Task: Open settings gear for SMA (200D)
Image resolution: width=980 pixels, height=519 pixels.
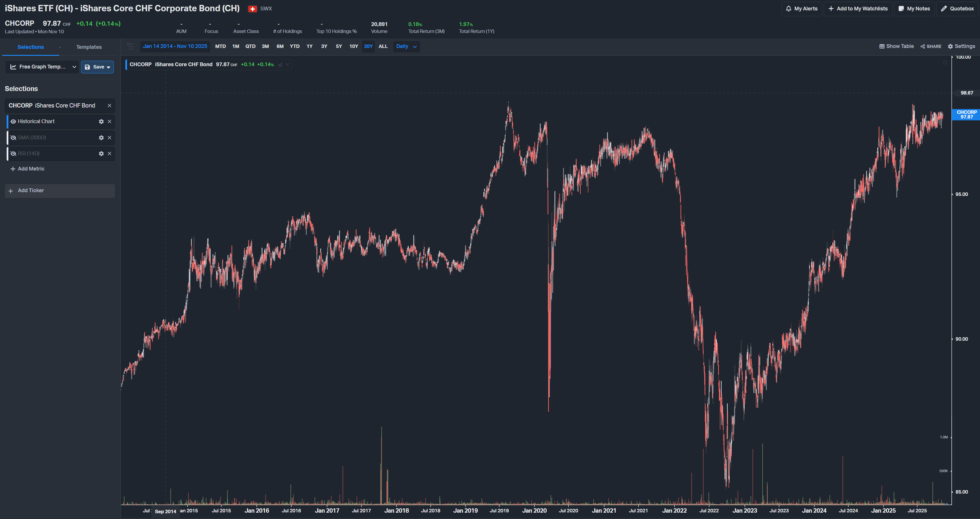Action: pos(101,138)
